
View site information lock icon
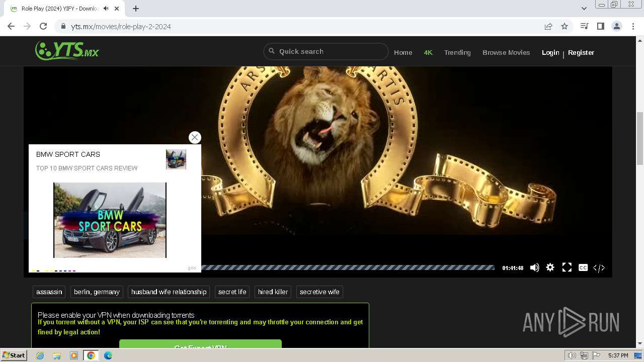(63, 26)
